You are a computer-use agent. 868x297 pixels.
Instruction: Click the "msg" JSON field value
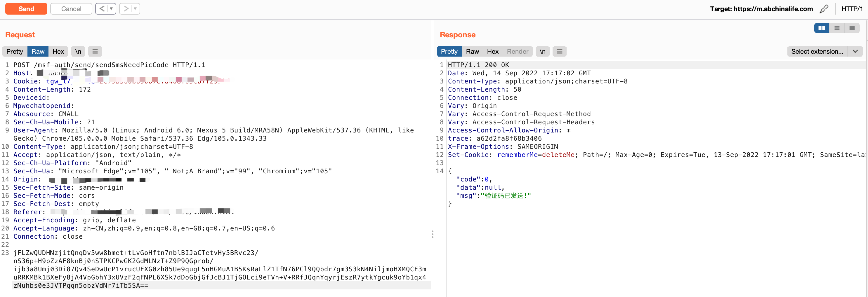(506, 196)
